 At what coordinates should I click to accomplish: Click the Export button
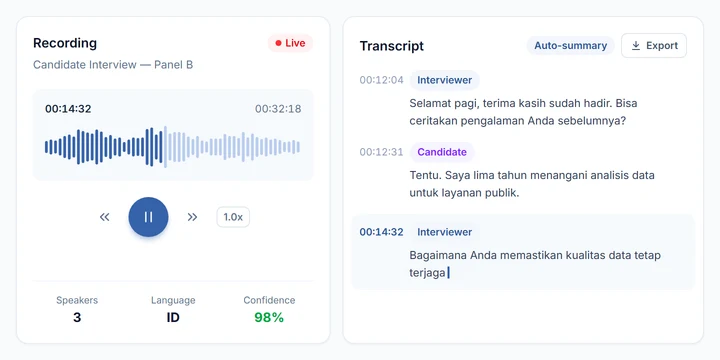pos(654,45)
